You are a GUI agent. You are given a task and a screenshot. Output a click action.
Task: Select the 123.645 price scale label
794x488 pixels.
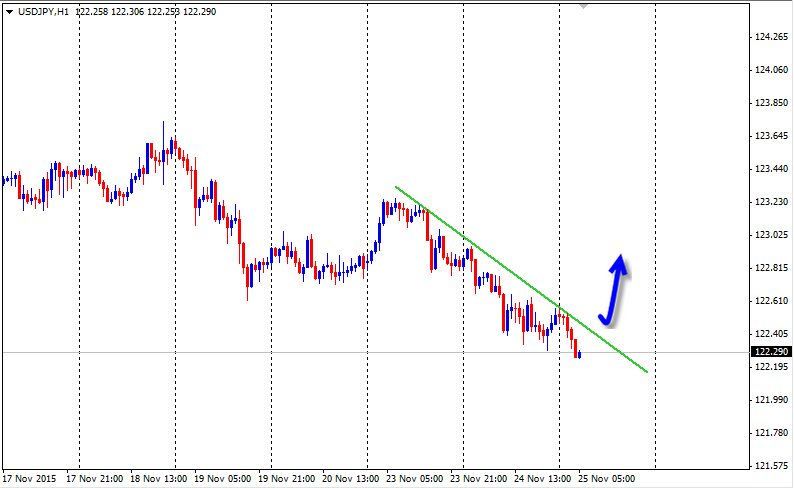(x=772, y=136)
